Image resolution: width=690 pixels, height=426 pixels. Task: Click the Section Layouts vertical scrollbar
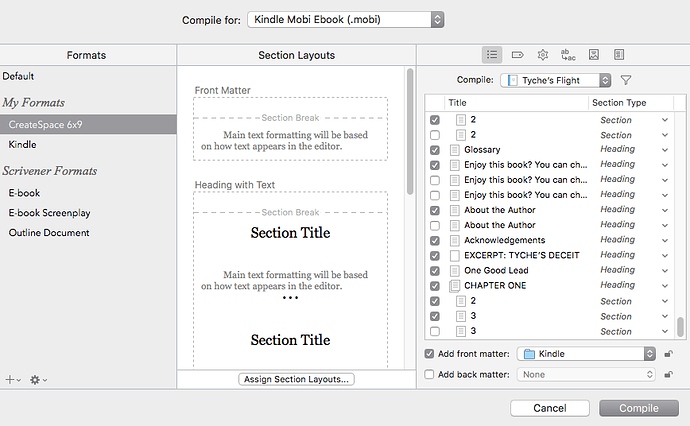tap(410, 131)
